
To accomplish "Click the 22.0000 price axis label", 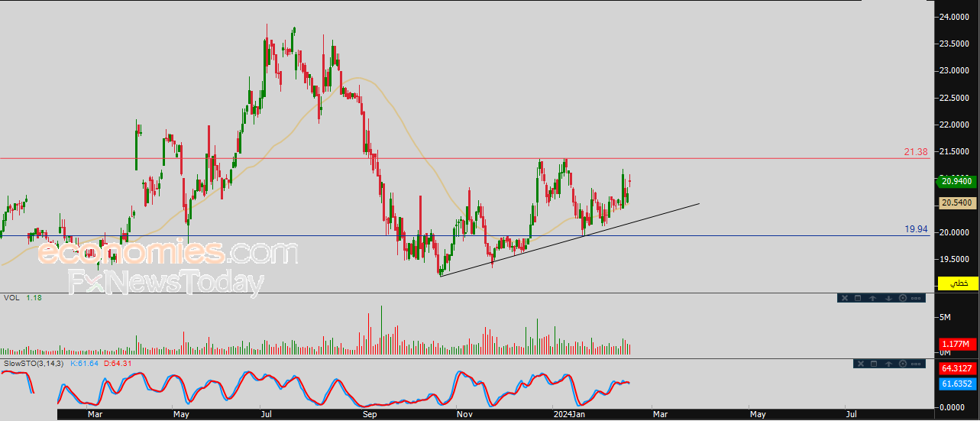I will click(x=955, y=125).
